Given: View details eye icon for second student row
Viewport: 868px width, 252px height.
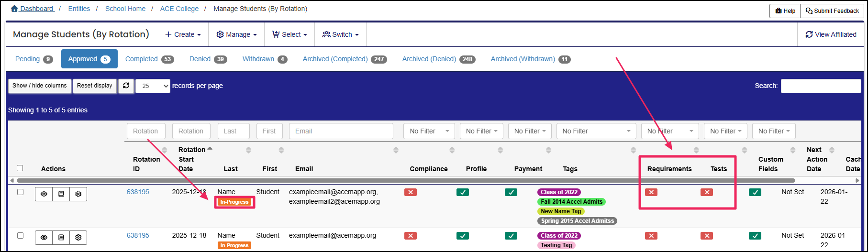Looking at the screenshot, I should pyautogui.click(x=44, y=238).
